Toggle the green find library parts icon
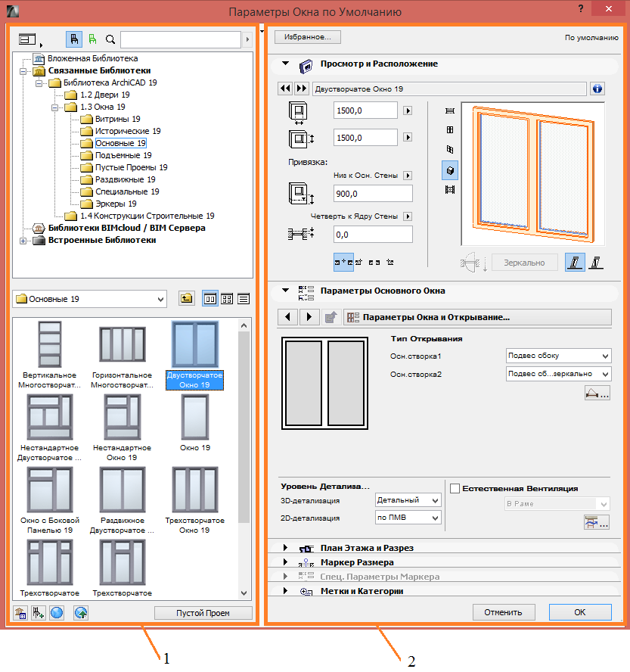630x672 pixels. (x=92, y=39)
